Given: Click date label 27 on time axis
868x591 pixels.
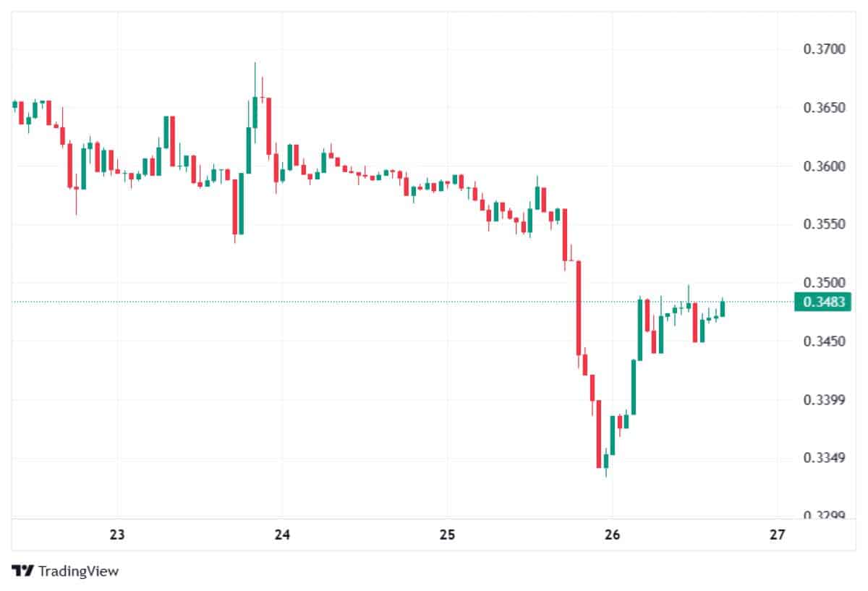Looking at the screenshot, I should [777, 535].
